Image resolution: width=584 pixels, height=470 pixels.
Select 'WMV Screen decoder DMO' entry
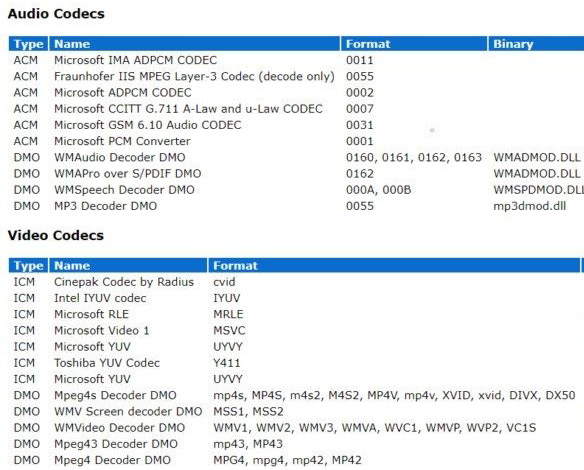[128, 412]
